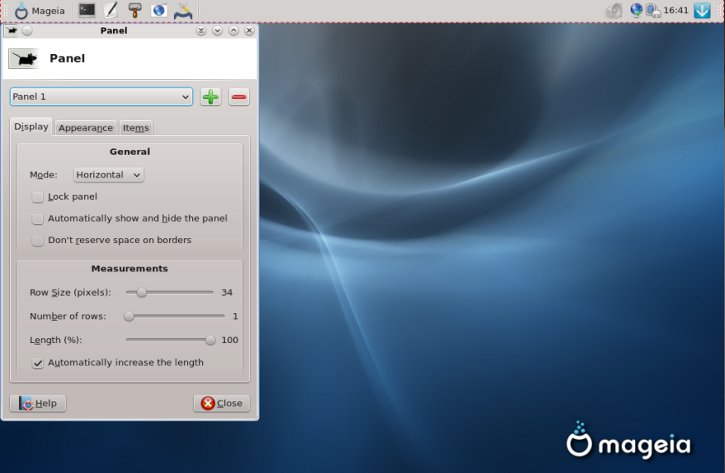Expand the Mode Horizontal dropdown
Image resolution: width=725 pixels, height=473 pixels.
[108, 175]
